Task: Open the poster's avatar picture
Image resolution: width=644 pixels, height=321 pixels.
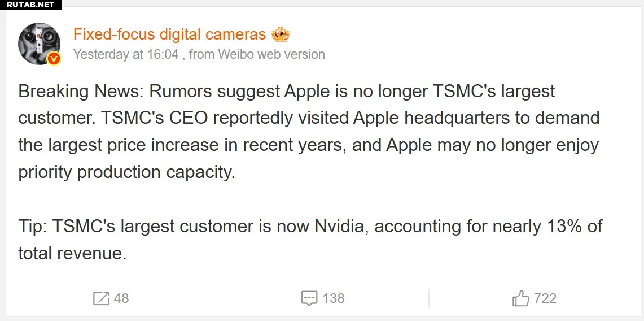Action: [x=39, y=44]
